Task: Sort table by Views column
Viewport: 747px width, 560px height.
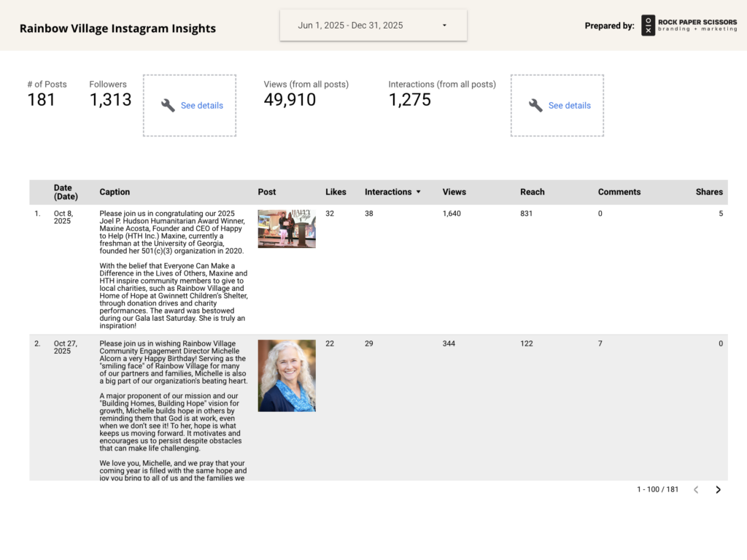Action: pyautogui.click(x=454, y=192)
